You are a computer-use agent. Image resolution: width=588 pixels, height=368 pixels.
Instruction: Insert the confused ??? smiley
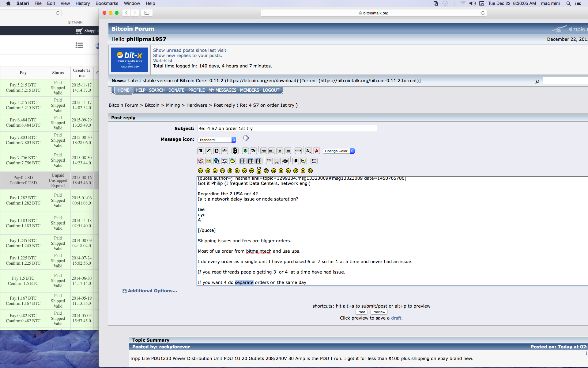coord(259,170)
